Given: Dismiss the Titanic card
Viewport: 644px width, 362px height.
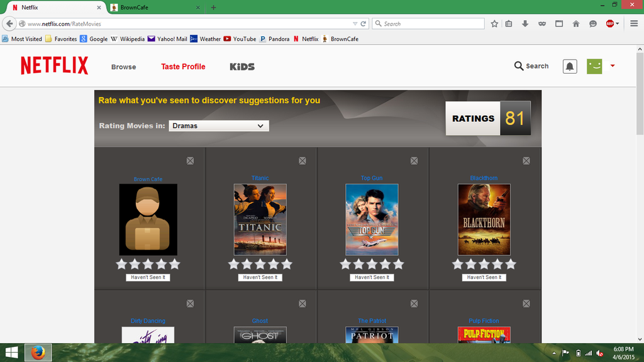Looking at the screenshot, I should [303, 160].
